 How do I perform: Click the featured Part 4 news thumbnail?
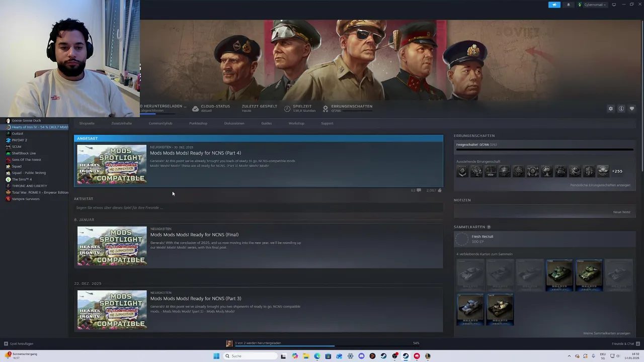tap(112, 164)
